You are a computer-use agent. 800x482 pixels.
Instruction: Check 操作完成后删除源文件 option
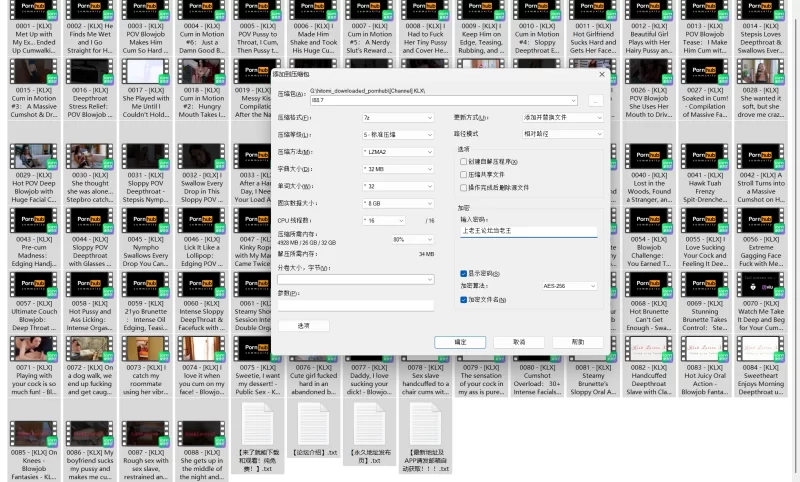click(x=463, y=187)
